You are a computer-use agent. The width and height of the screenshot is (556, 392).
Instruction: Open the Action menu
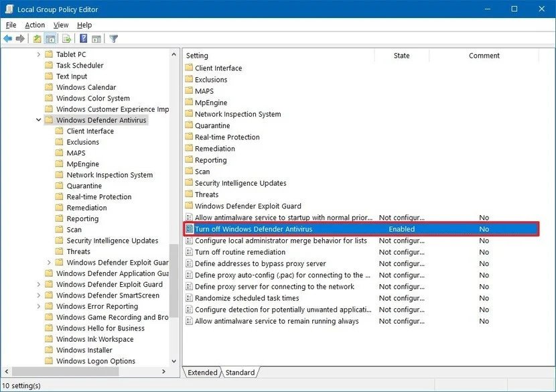click(x=35, y=25)
